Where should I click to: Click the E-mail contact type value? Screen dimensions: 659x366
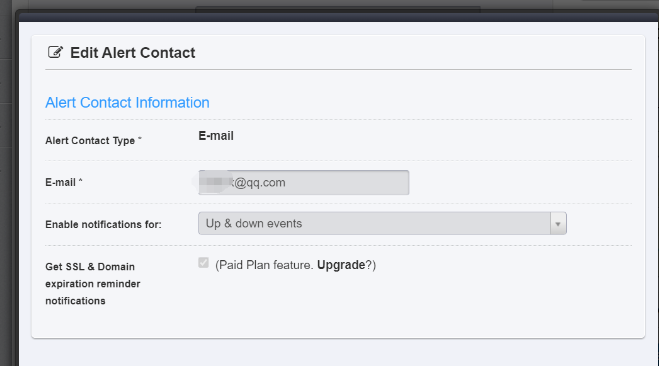216,136
